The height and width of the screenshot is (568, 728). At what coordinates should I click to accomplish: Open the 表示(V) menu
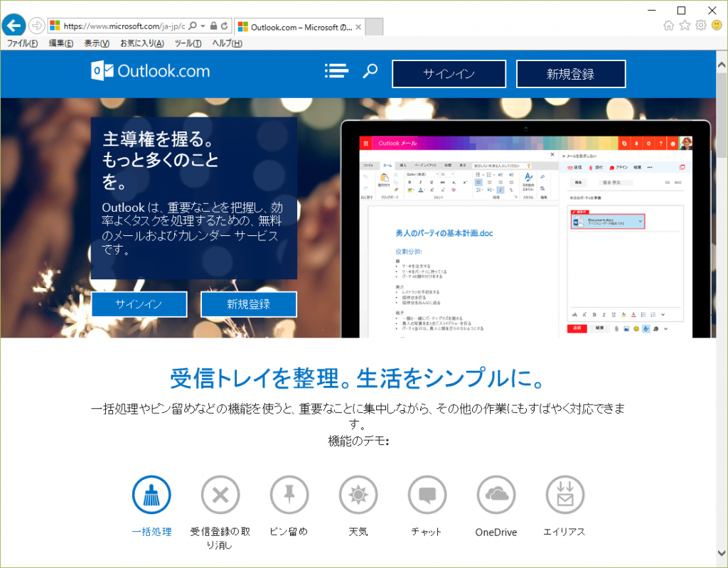[97, 43]
